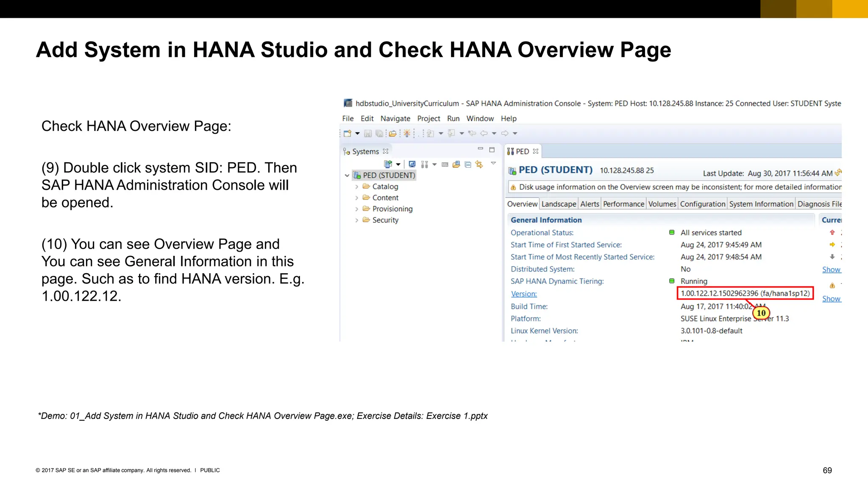Click the Save toolbar icon

point(368,133)
